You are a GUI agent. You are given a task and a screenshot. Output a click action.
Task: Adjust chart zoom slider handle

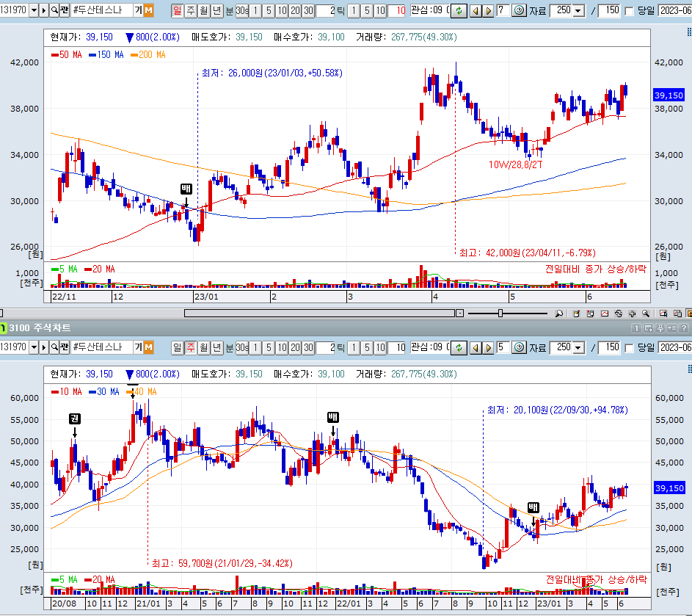pyautogui.click(x=500, y=313)
